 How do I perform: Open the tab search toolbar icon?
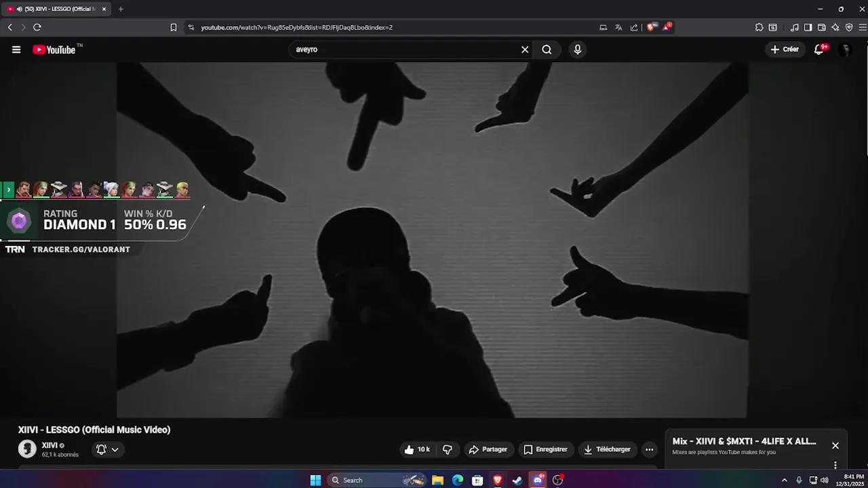[772, 27]
